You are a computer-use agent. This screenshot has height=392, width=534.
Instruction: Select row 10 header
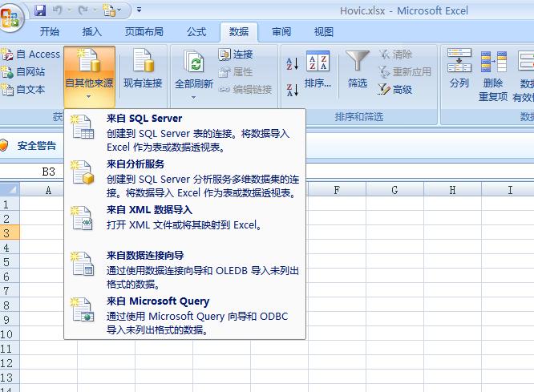(x=10, y=334)
